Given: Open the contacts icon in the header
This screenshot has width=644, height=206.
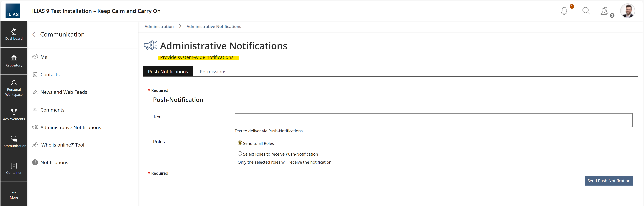Looking at the screenshot, I should pyautogui.click(x=605, y=11).
